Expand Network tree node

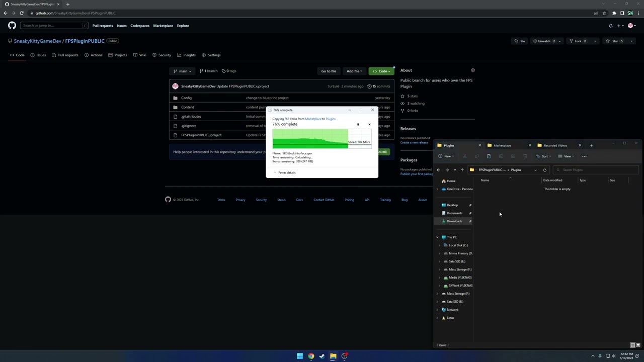(x=437, y=310)
